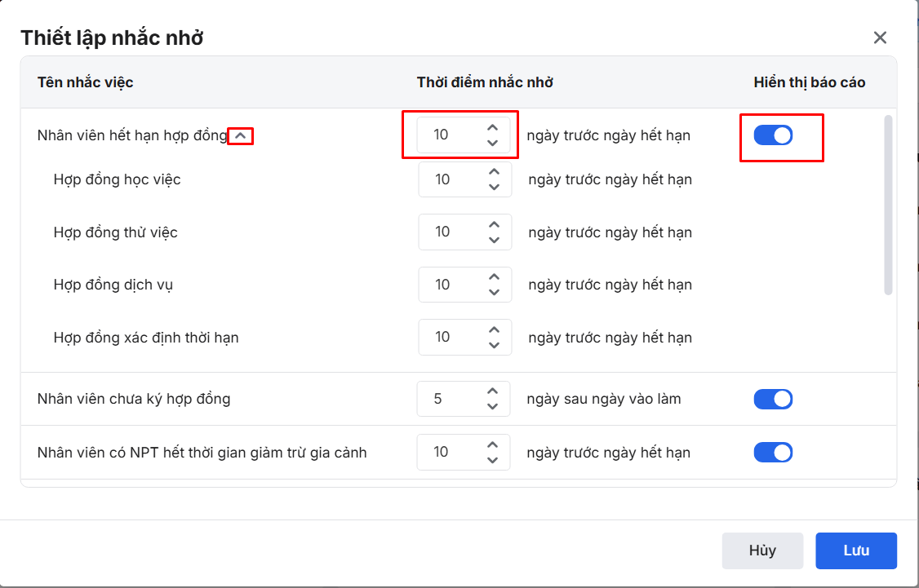Close the Thiết lập nhắc nhở dialog

(x=880, y=38)
